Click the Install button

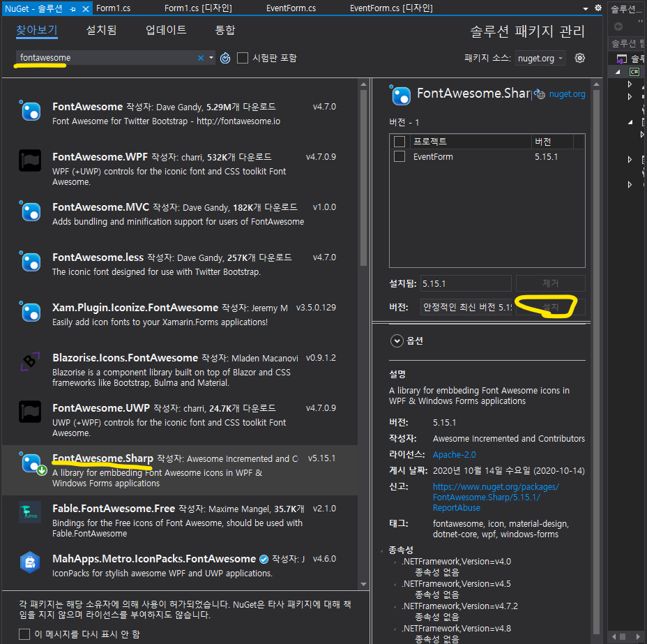pyautogui.click(x=551, y=307)
